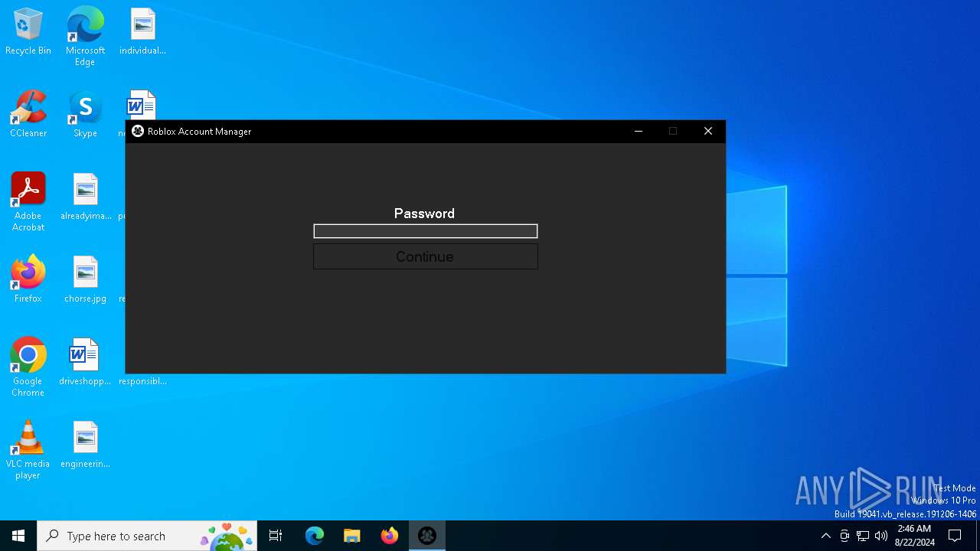
Task: Select chorse.jpg file on desktop
Action: tap(85, 280)
